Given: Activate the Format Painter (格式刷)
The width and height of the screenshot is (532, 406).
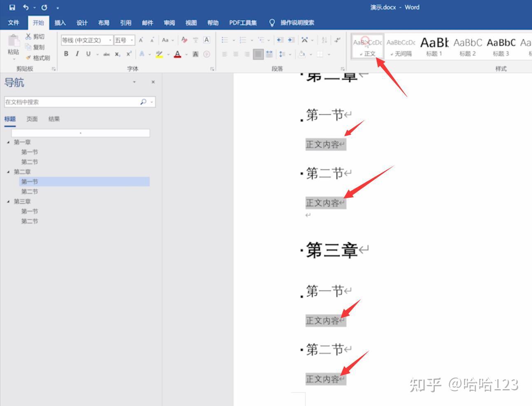Looking at the screenshot, I should pos(37,58).
